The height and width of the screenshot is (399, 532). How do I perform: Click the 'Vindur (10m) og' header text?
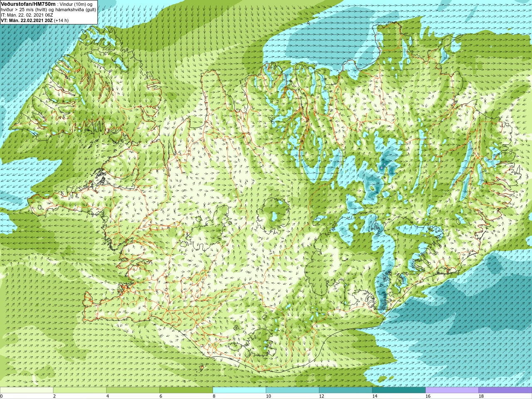tap(76, 4)
